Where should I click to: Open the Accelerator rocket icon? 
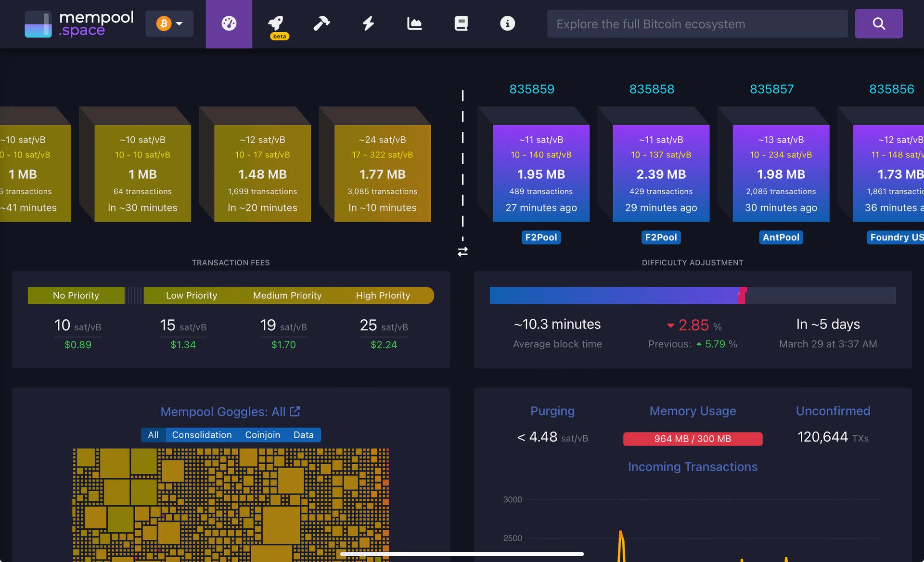click(276, 24)
